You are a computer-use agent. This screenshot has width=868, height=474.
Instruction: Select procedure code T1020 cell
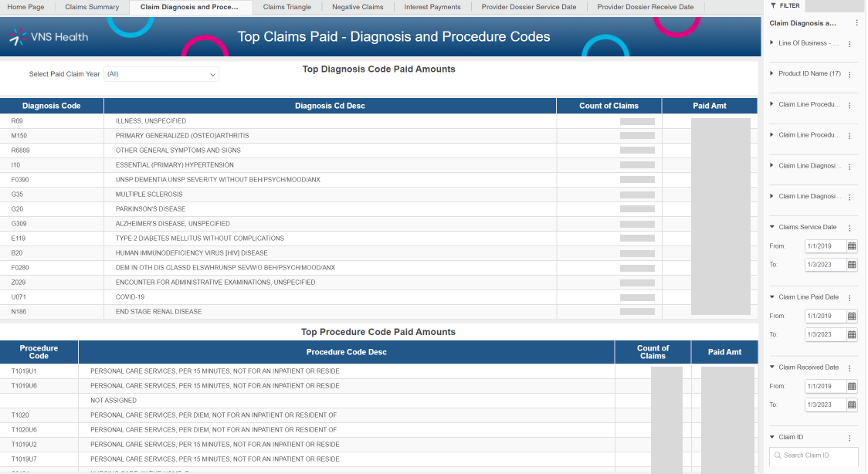(x=39, y=415)
